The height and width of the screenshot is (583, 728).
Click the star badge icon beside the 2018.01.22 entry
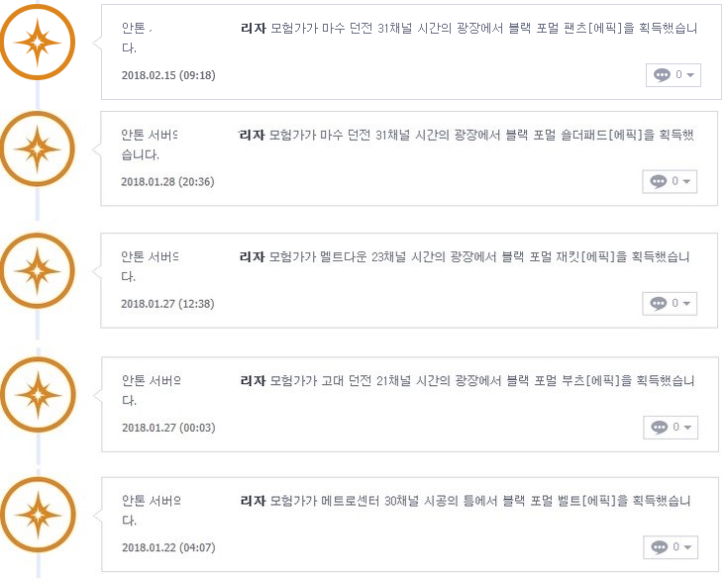pos(38,515)
